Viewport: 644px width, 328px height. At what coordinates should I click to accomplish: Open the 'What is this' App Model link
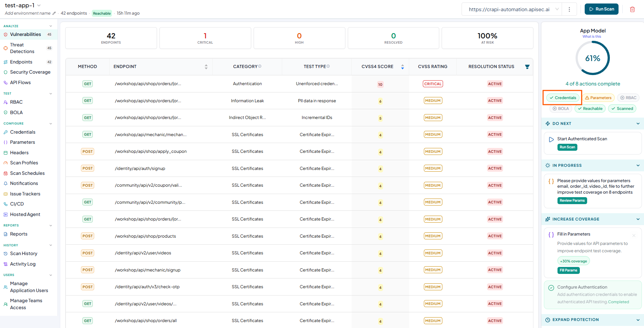point(592,37)
